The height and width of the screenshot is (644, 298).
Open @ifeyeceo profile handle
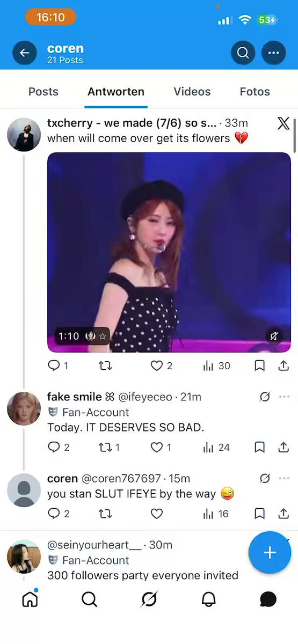(x=145, y=397)
